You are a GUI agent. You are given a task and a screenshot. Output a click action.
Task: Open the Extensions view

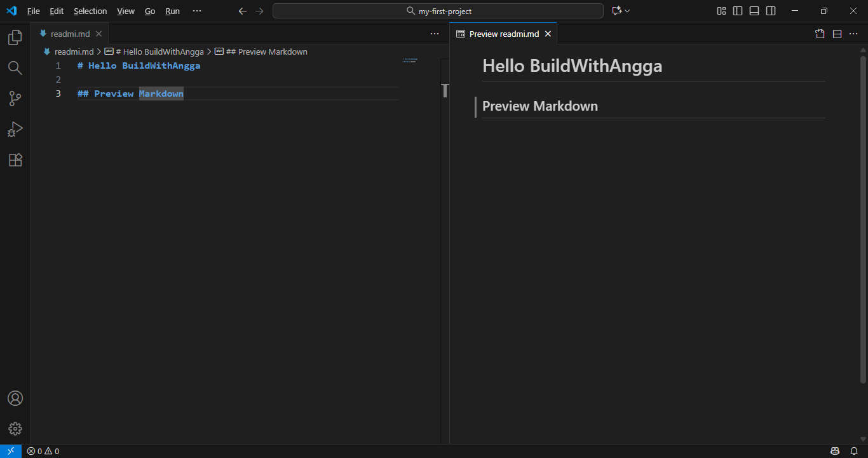tap(15, 160)
